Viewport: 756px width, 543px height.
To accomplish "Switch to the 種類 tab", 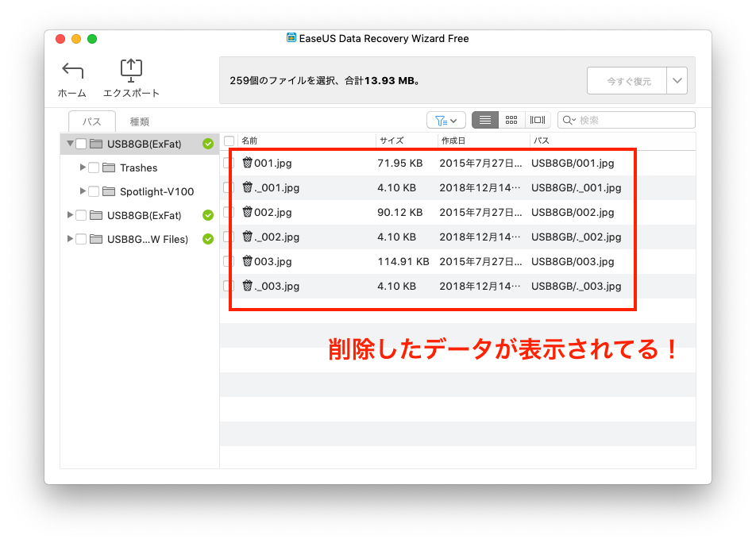I will tap(140, 121).
